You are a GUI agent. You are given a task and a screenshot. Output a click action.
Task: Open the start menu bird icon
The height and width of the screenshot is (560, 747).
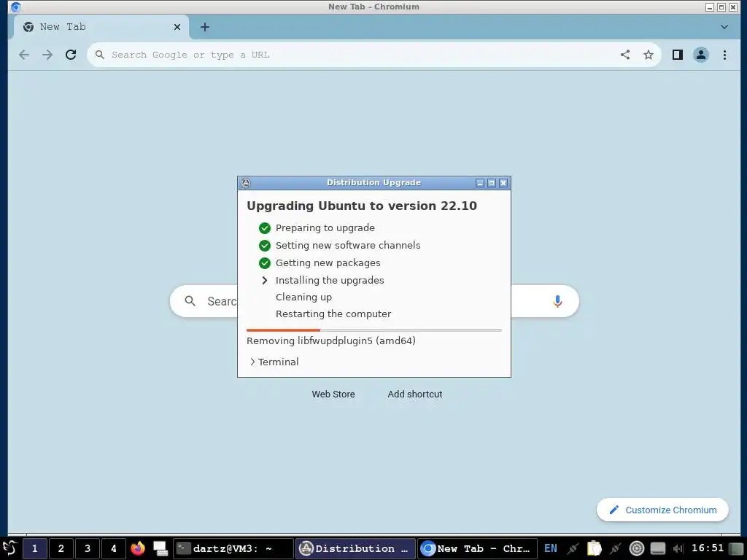point(10,548)
